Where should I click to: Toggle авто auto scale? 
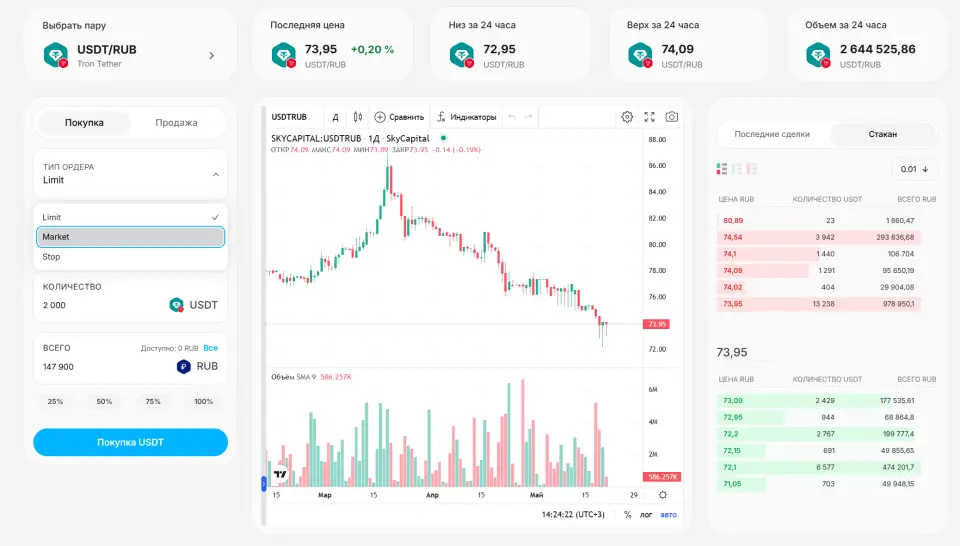coord(669,515)
